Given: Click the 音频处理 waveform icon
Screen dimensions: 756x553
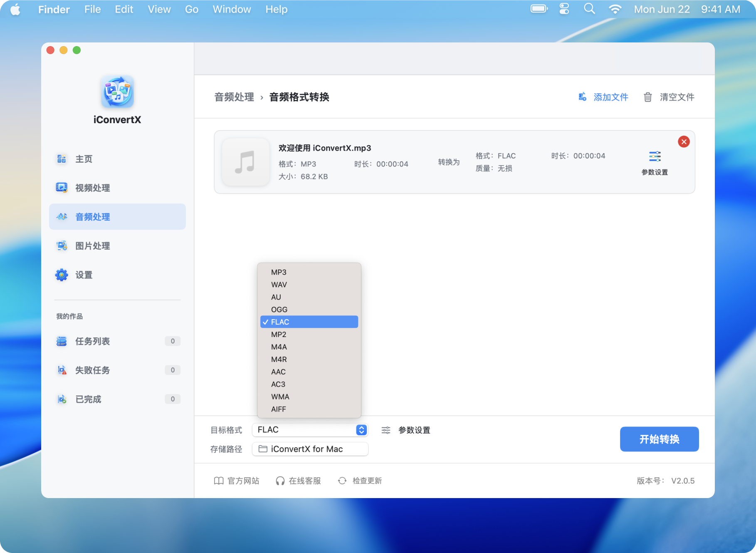Looking at the screenshot, I should pos(62,217).
